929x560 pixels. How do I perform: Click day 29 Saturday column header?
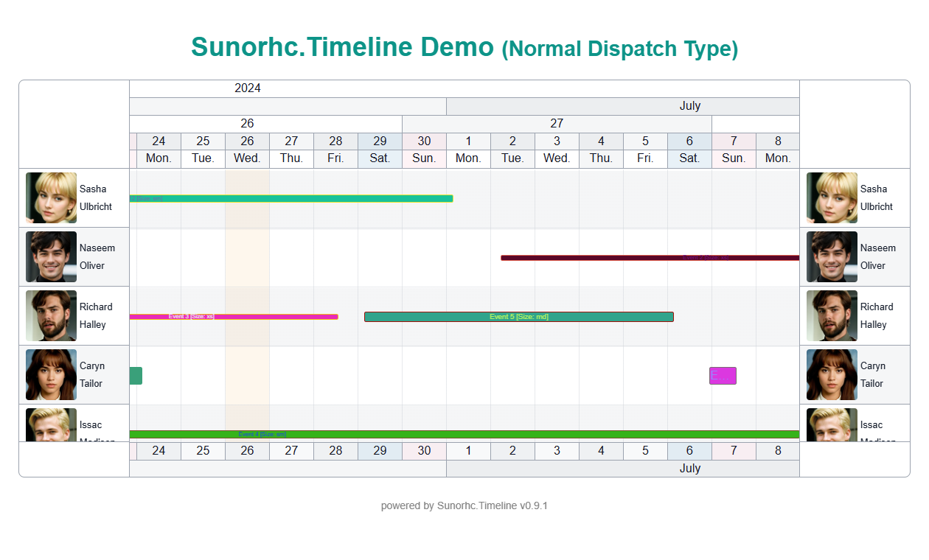380,141
